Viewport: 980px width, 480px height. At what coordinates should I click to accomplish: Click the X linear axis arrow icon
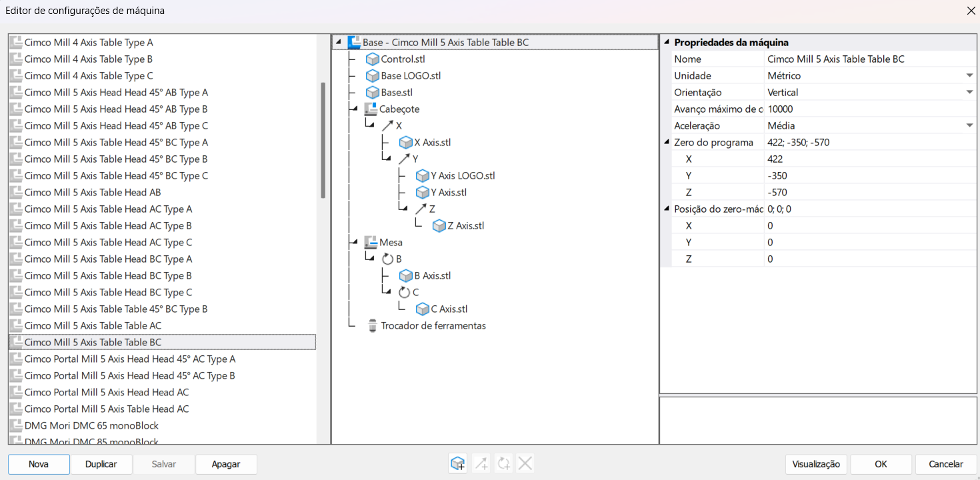tap(388, 126)
